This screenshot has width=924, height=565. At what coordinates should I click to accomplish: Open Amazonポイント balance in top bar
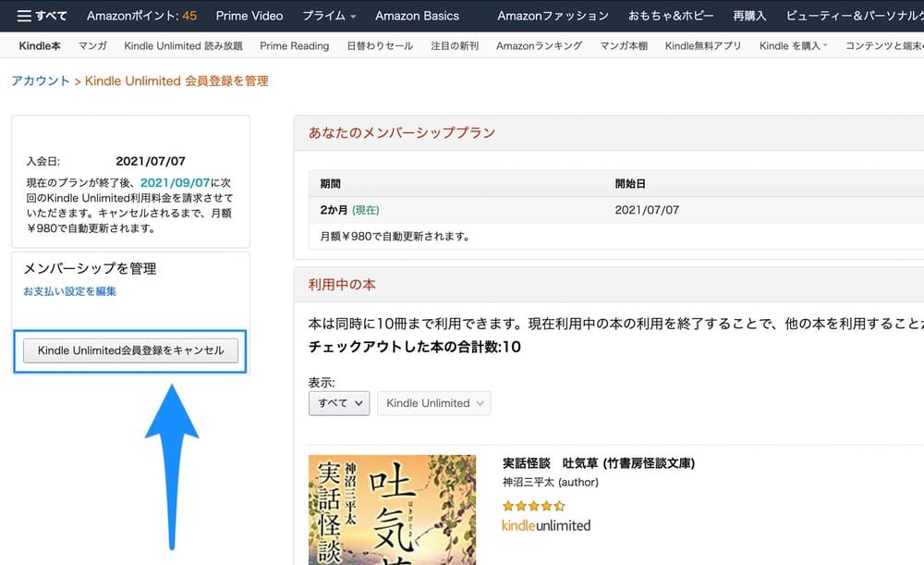141,16
